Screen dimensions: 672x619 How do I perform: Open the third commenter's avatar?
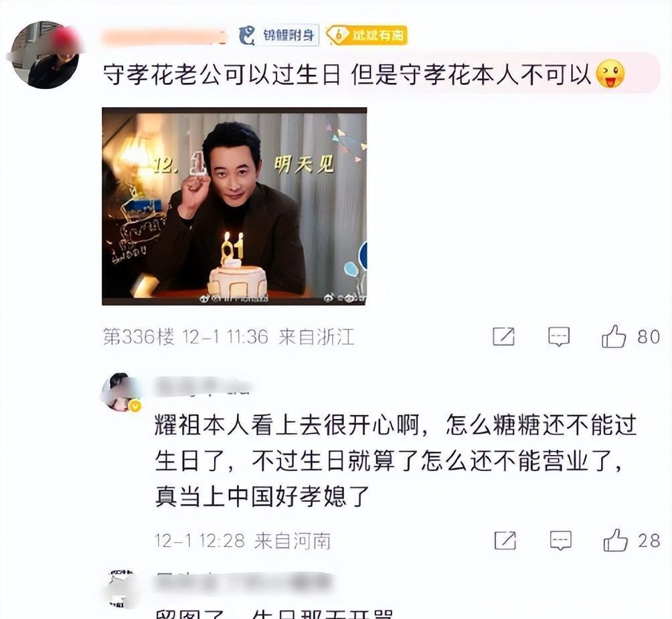121,588
